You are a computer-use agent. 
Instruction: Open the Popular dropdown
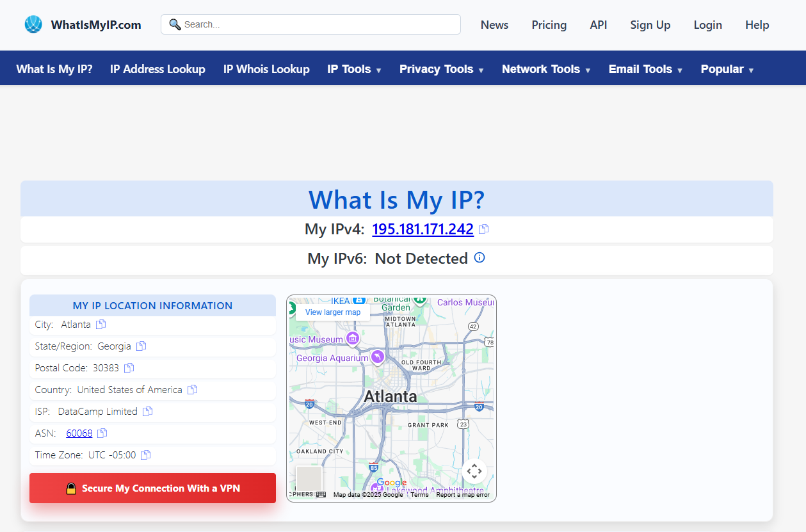(x=727, y=69)
